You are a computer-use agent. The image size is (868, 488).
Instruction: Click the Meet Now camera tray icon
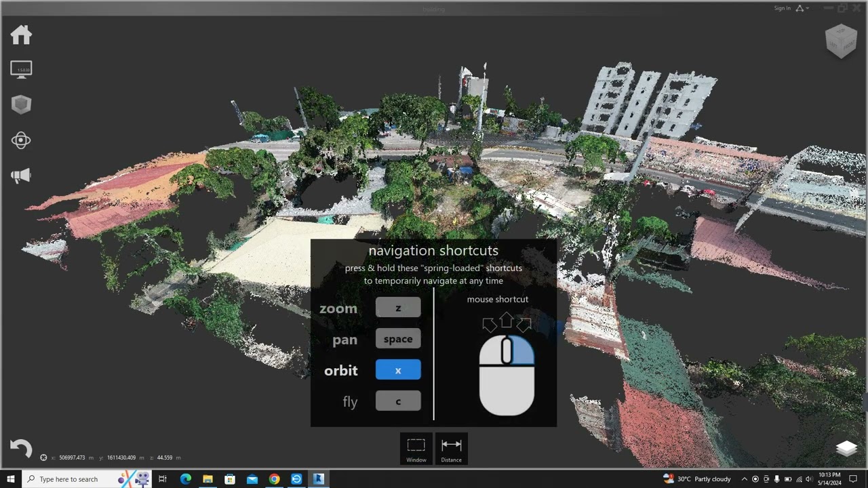pos(766,479)
